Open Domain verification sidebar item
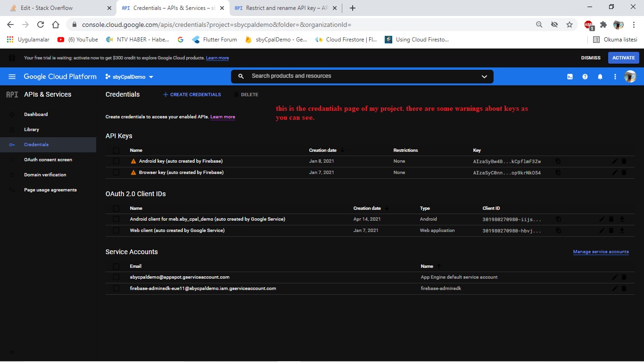 click(45, 175)
